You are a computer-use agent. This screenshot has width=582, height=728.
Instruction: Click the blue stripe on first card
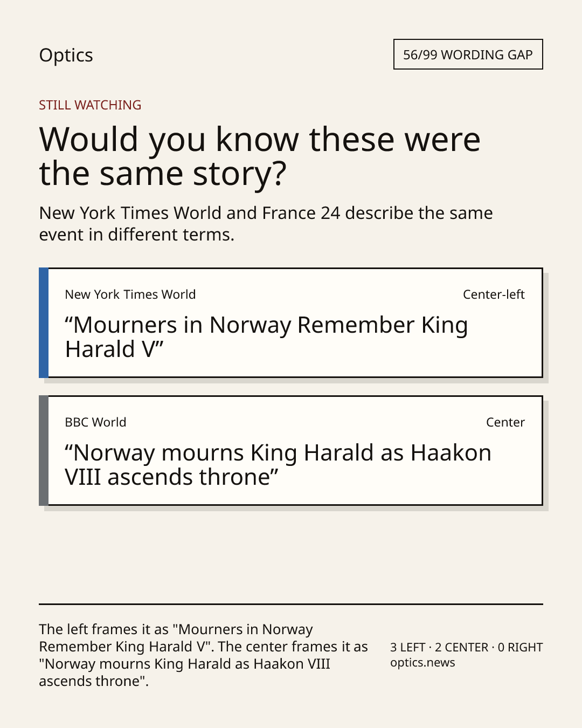click(44, 322)
